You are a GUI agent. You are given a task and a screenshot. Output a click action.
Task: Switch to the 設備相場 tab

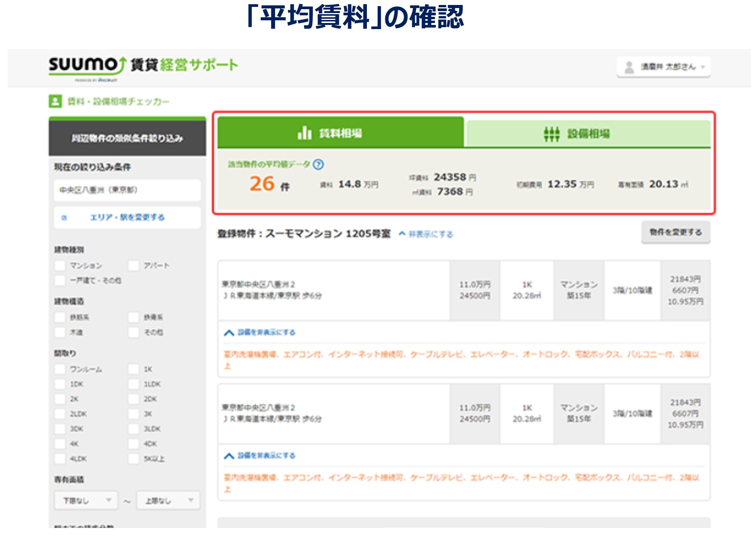pyautogui.click(x=588, y=134)
